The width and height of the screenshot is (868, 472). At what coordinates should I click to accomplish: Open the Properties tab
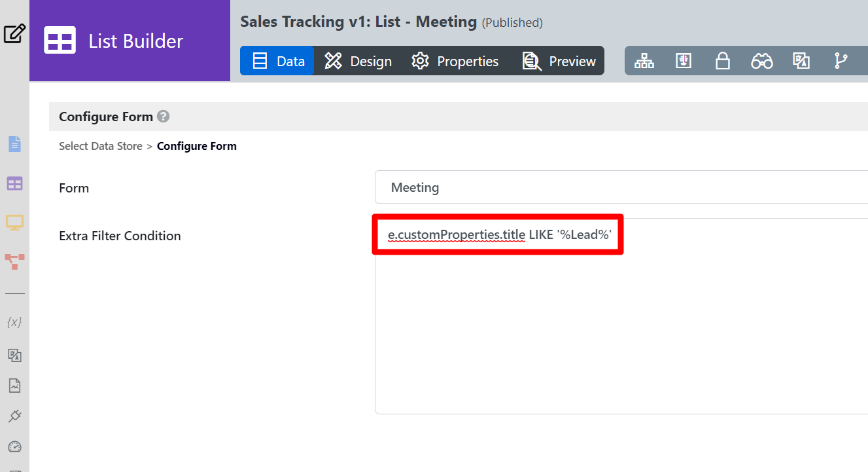pyautogui.click(x=455, y=61)
